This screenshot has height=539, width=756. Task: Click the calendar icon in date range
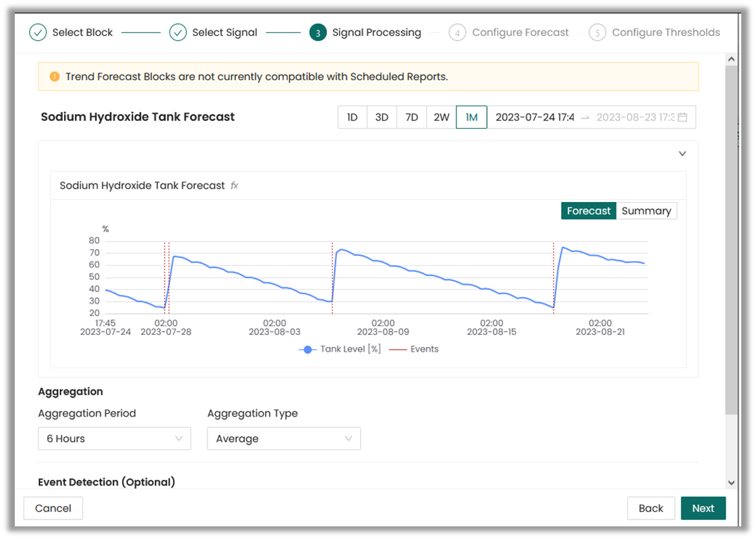[682, 118]
